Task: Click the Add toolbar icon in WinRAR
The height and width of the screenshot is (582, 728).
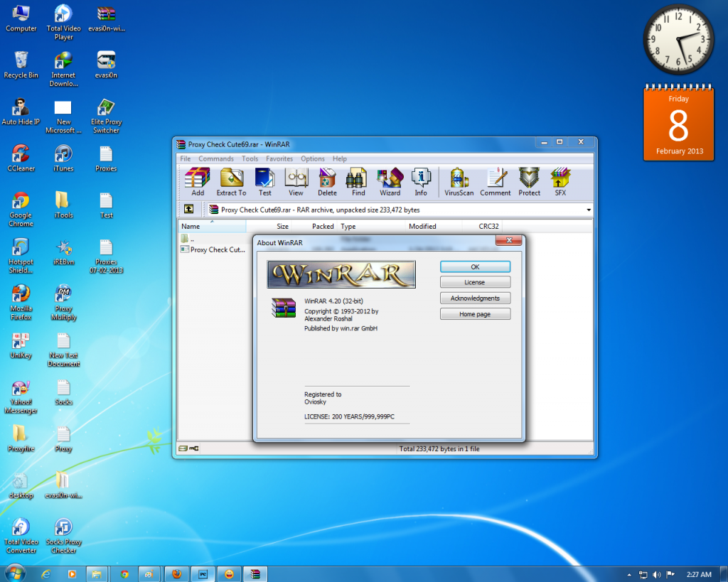Action: pos(198,181)
